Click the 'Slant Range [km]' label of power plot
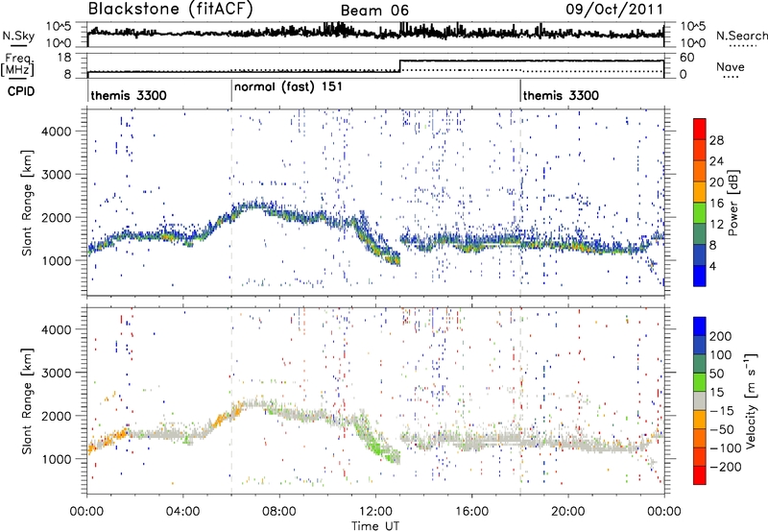Viewport: 768px width, 532px height. click(x=27, y=203)
